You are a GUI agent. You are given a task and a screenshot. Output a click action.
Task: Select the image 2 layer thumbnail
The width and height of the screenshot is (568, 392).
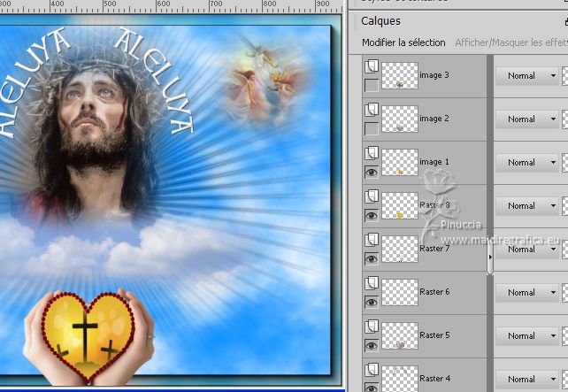pyautogui.click(x=400, y=119)
